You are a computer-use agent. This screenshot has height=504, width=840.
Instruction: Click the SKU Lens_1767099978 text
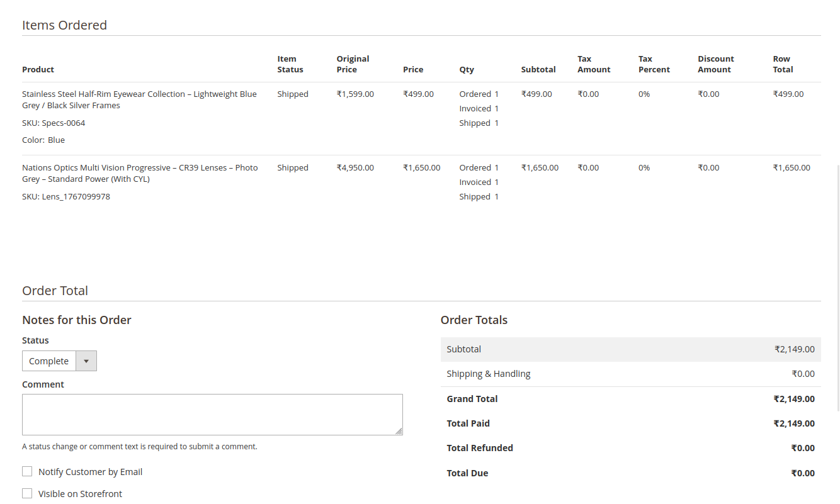click(x=66, y=196)
